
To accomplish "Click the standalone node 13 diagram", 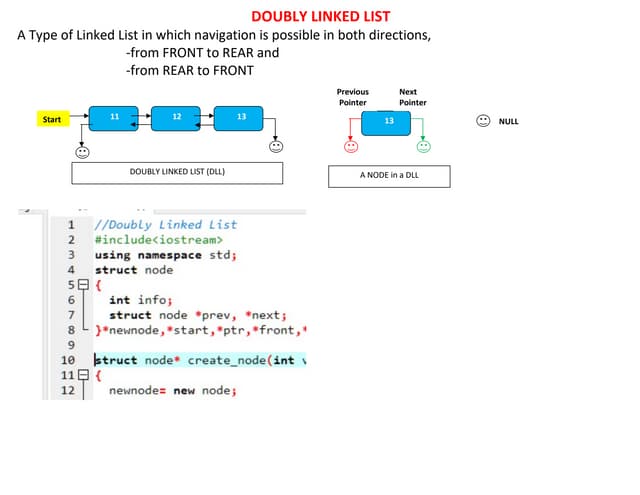I will coord(388,121).
